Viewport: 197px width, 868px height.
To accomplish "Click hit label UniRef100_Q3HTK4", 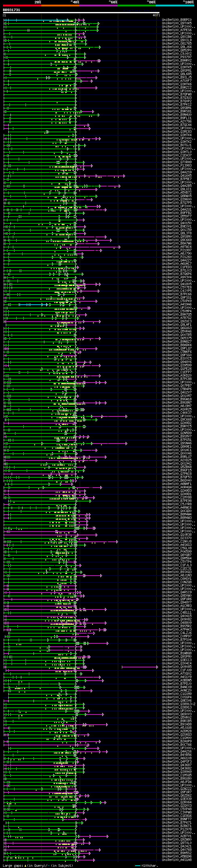I will coord(177,135).
